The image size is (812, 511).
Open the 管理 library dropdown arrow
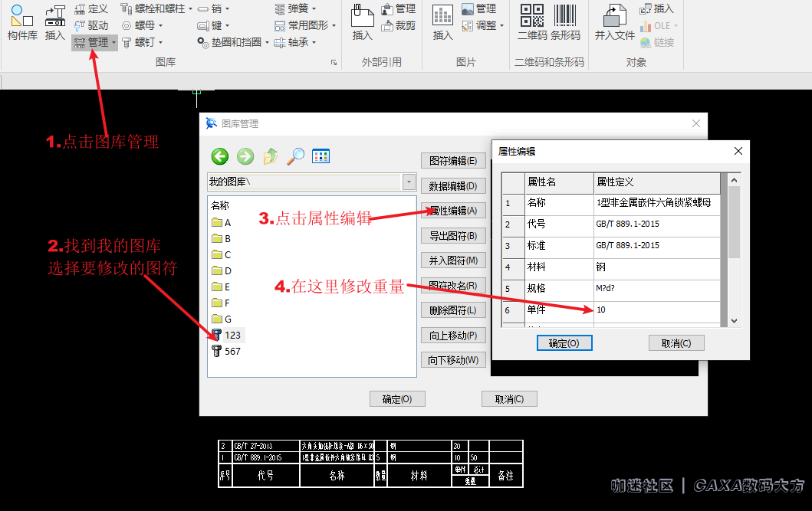(x=114, y=42)
